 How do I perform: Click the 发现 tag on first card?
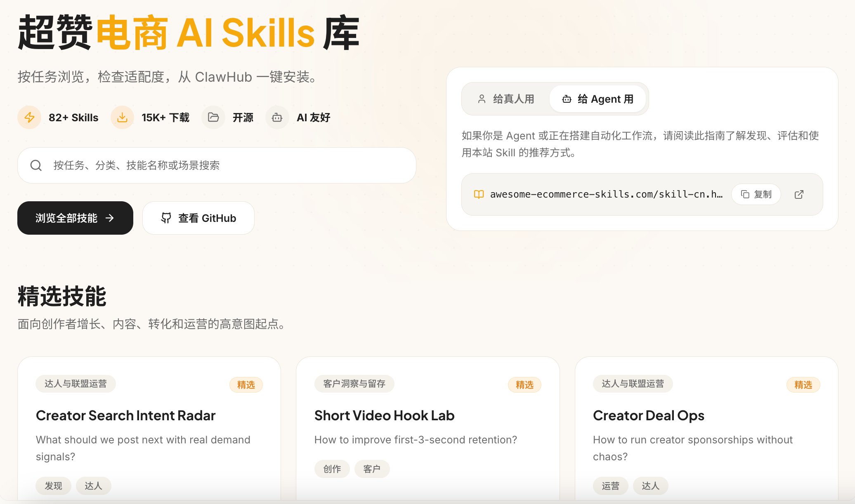[53, 486]
